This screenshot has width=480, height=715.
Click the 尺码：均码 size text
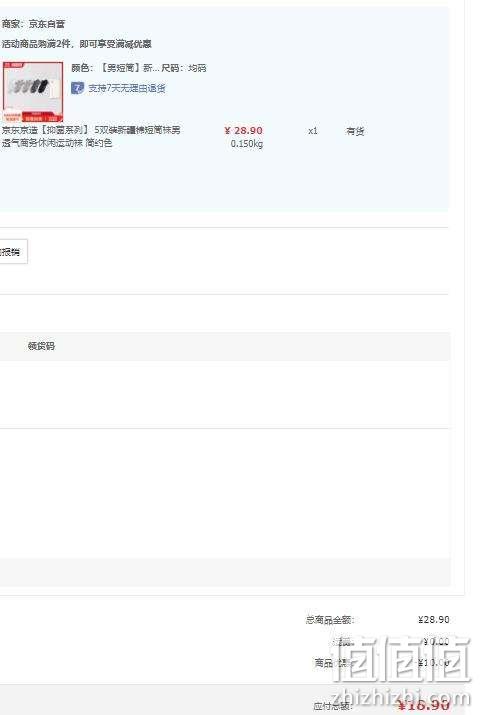tap(184, 68)
